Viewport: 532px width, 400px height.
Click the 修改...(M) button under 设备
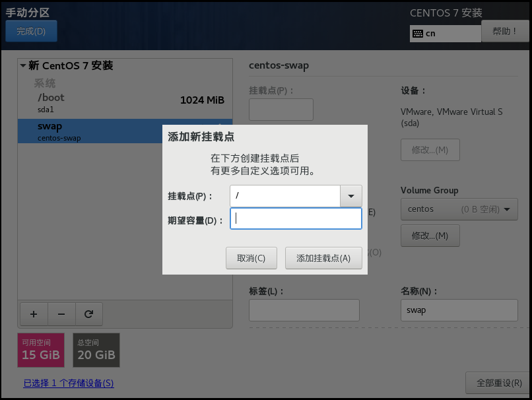click(430, 150)
